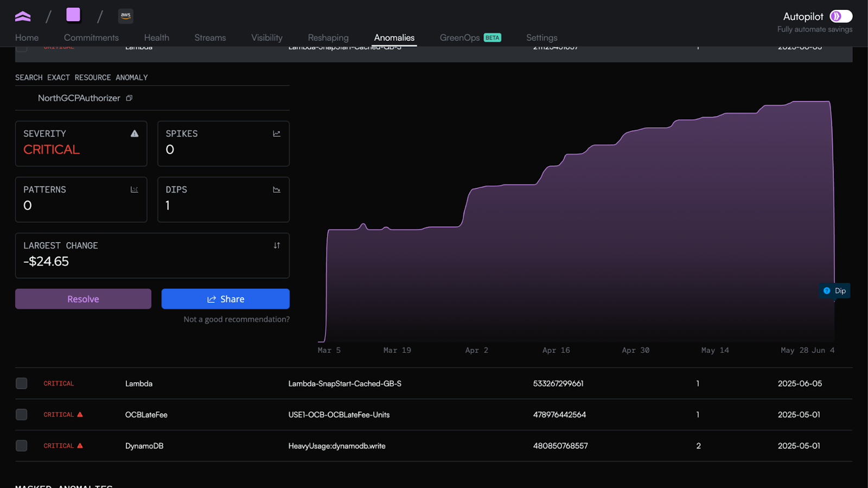
Task: Click the Largest Change -$24.65 card
Action: click(x=152, y=256)
